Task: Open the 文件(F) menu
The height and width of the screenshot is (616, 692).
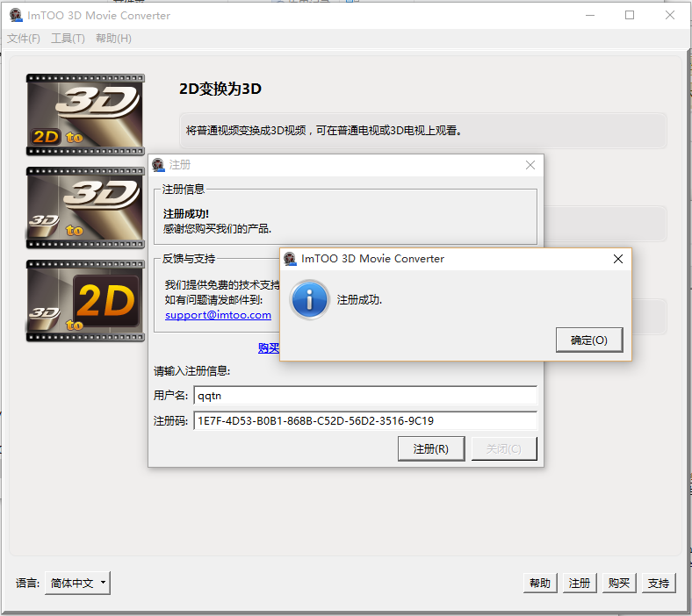Action: (24, 39)
